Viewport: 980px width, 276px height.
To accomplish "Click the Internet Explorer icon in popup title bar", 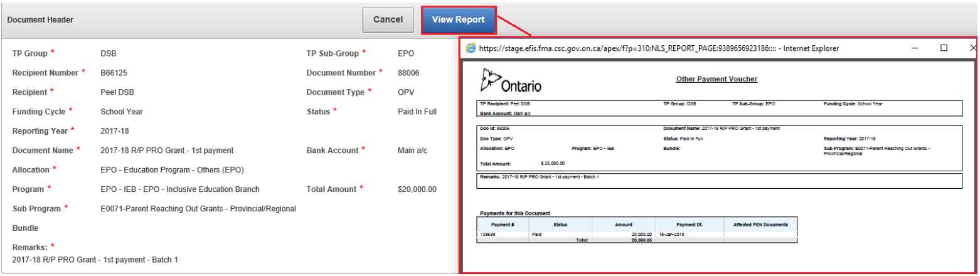I will 470,48.
